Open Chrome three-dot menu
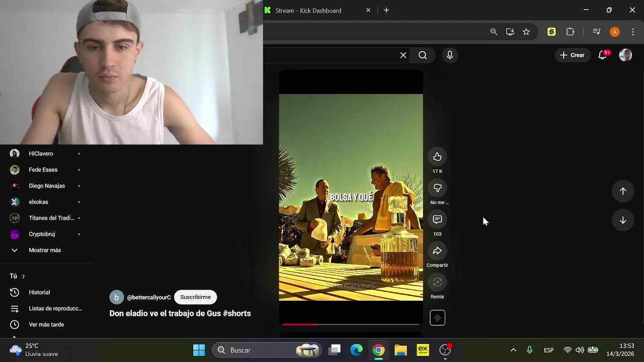 click(x=632, y=32)
